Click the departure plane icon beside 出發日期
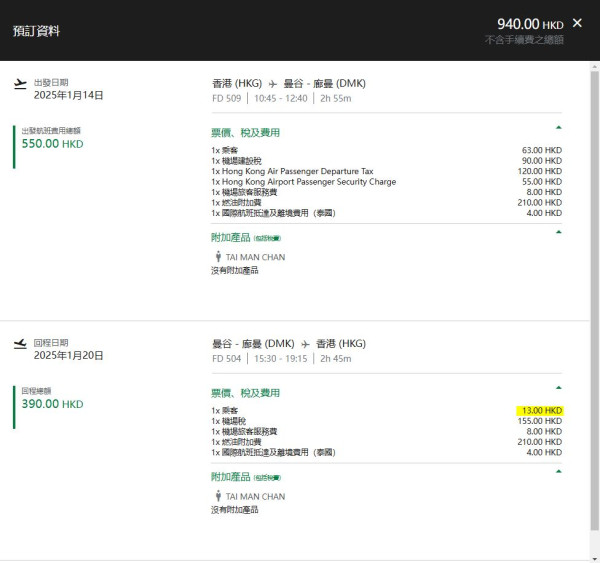The image size is (600, 563). coord(20,84)
